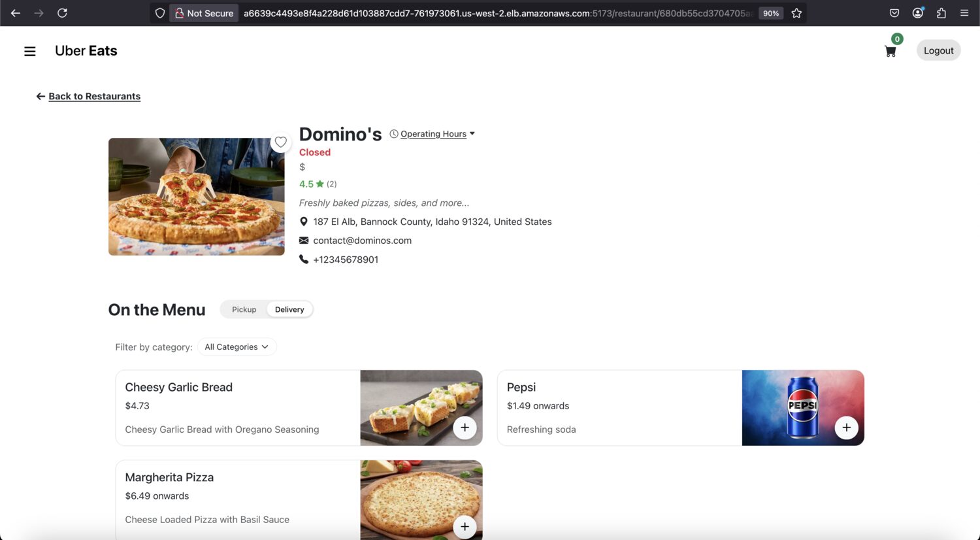Reload the current page
The image size is (980, 540).
(x=63, y=13)
